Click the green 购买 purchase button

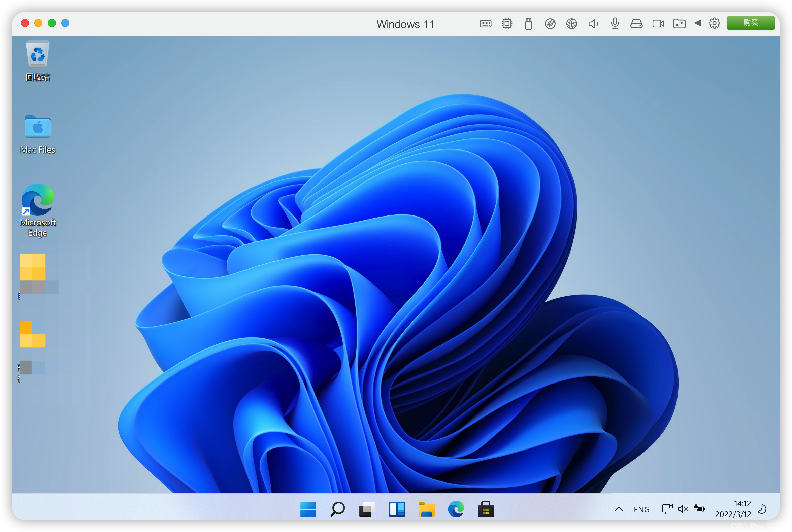point(751,23)
